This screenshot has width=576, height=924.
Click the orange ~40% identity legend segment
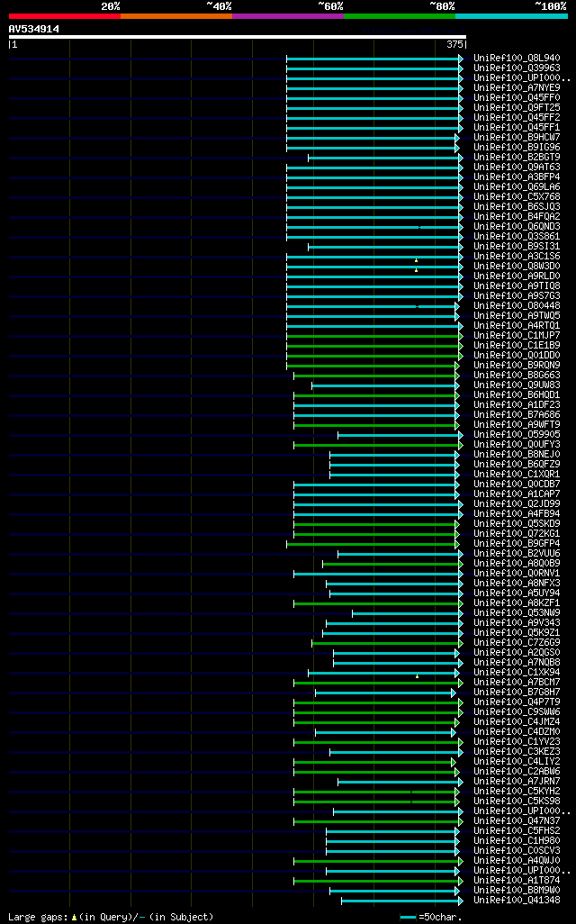coord(176,16)
